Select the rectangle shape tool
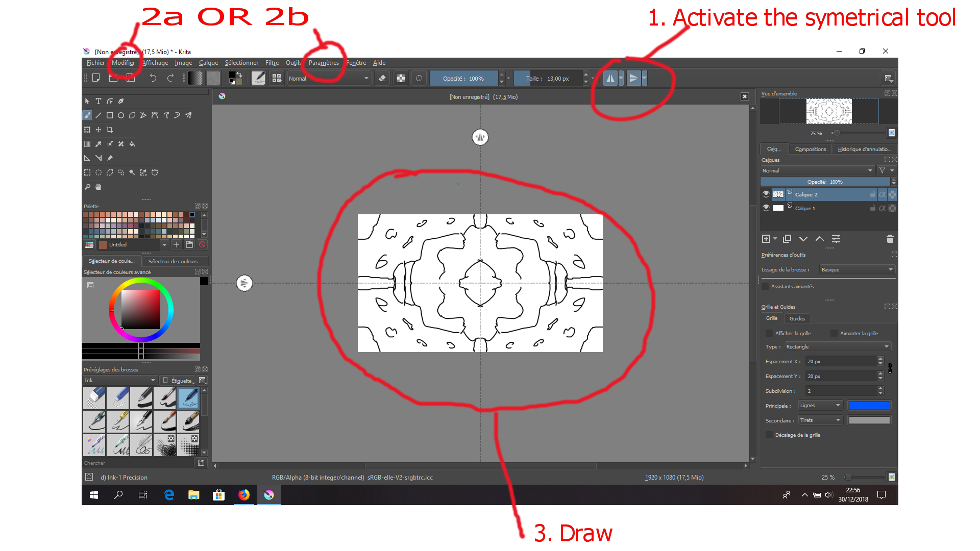 (x=110, y=115)
